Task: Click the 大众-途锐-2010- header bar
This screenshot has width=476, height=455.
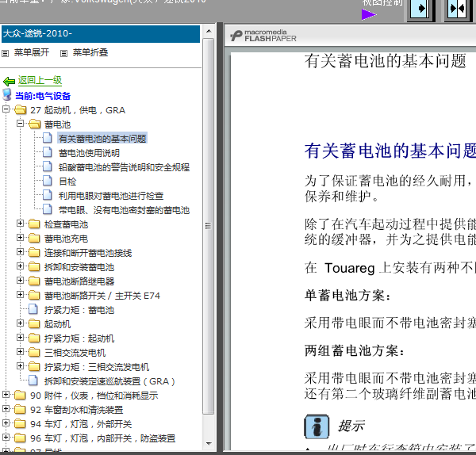Action: (x=101, y=33)
